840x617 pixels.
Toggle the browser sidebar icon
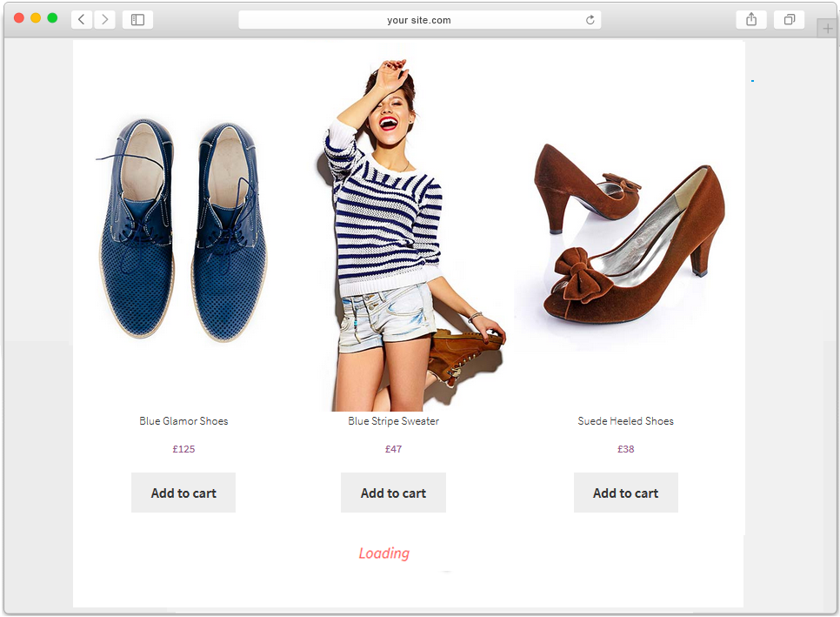coord(137,20)
